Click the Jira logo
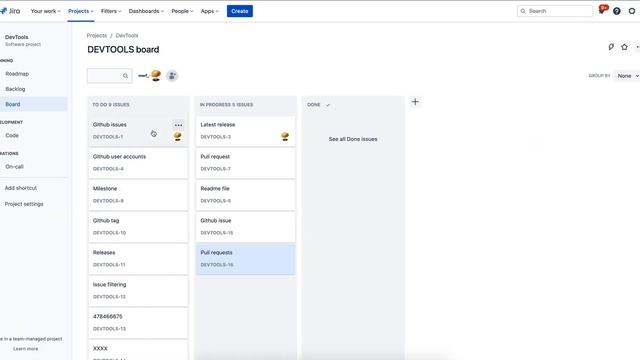This screenshot has height=360, width=640. click(10, 11)
